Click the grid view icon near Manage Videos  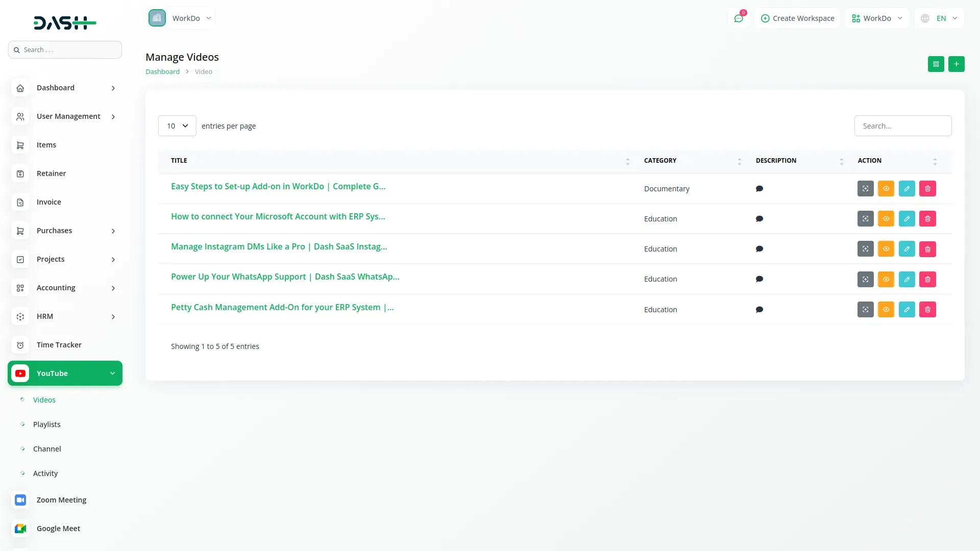coord(936,64)
